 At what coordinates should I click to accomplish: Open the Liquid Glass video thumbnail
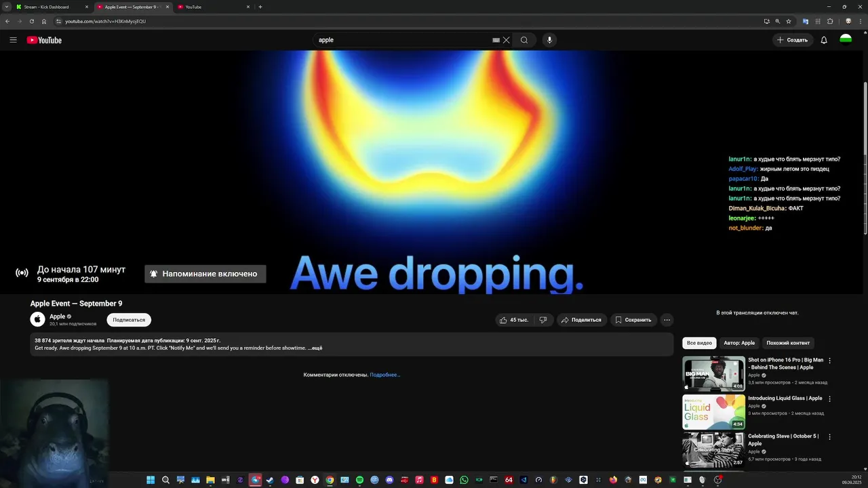point(713,412)
